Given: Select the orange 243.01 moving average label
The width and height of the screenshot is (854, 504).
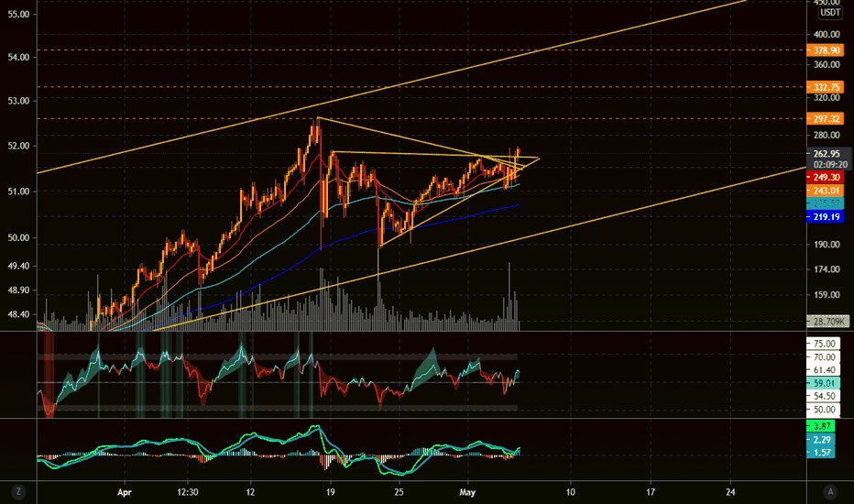Looking at the screenshot, I should [826, 191].
